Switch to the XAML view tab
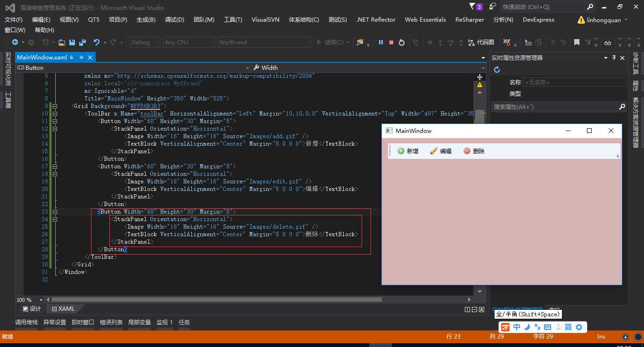The height and width of the screenshot is (347, 644). click(64, 309)
